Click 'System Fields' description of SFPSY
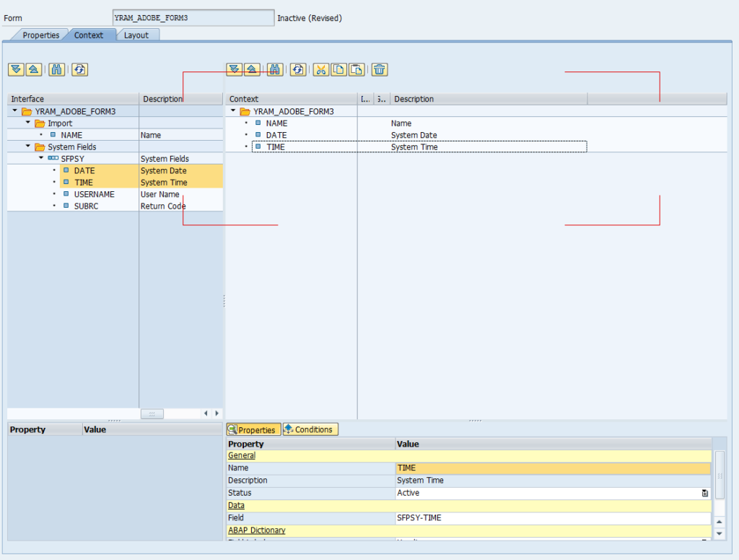Screen dimensions: 739x560 (x=165, y=159)
